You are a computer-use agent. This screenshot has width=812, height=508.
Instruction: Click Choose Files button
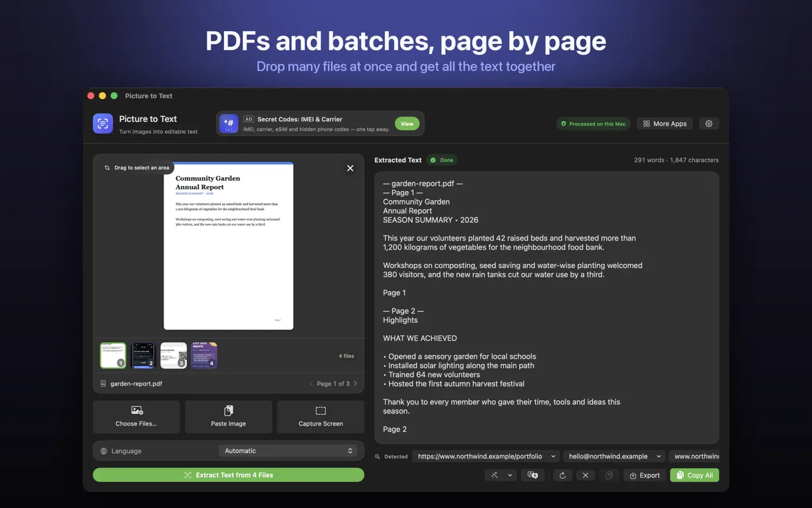pos(136,417)
